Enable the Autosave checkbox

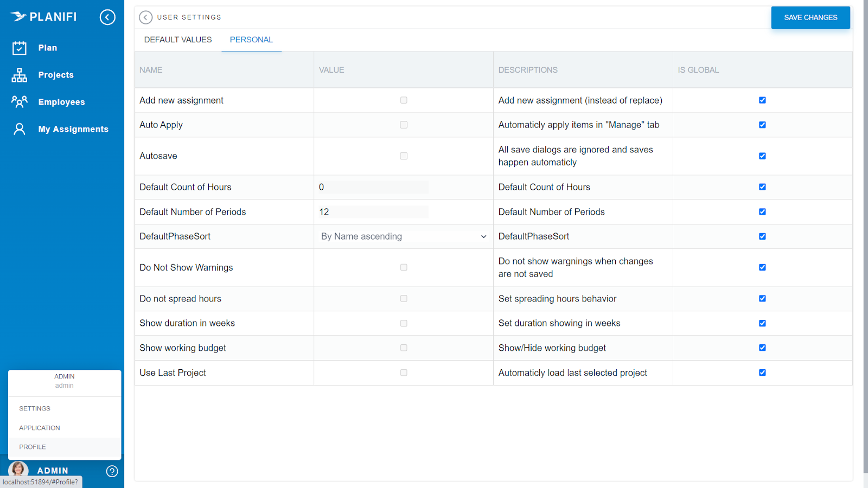[404, 156]
